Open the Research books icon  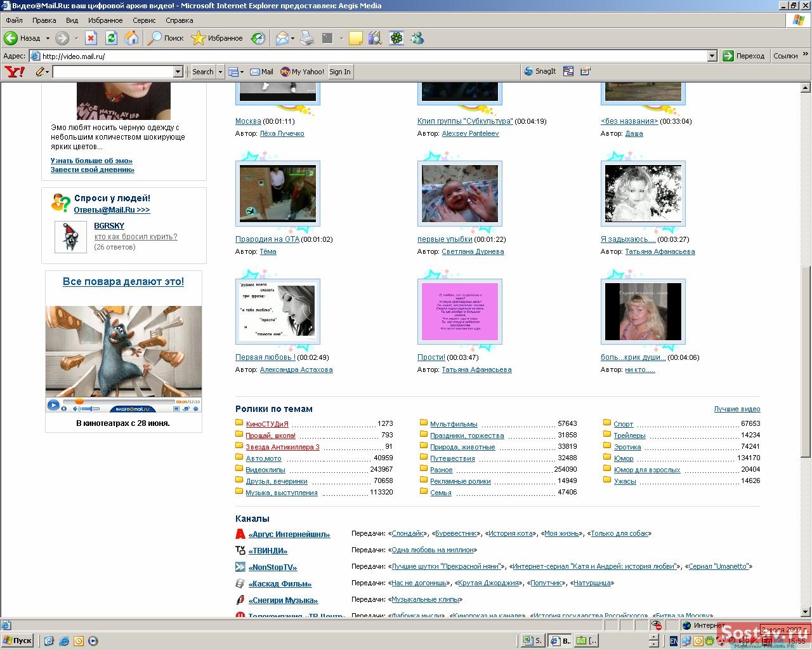click(x=376, y=38)
